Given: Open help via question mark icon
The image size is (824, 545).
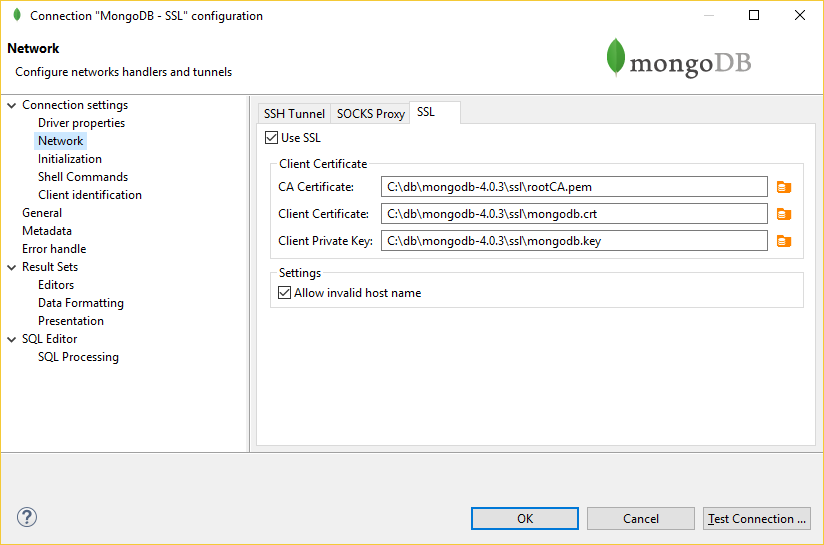Looking at the screenshot, I should tap(27, 517).
